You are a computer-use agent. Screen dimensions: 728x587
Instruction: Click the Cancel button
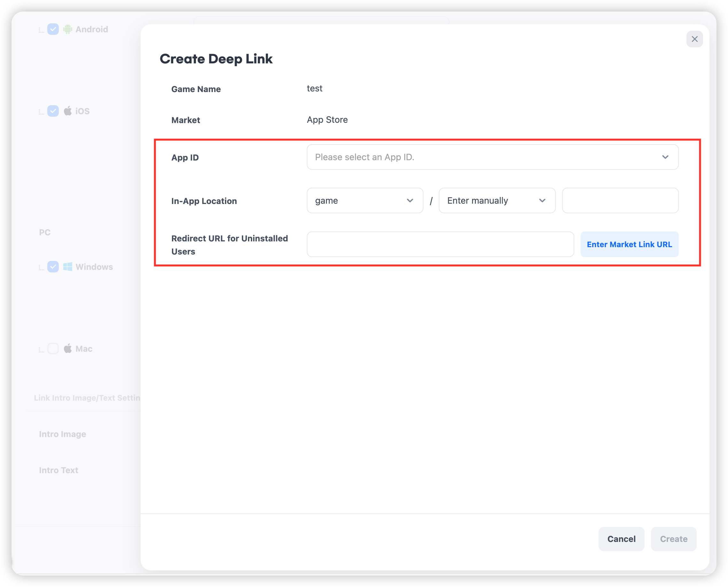coord(621,539)
